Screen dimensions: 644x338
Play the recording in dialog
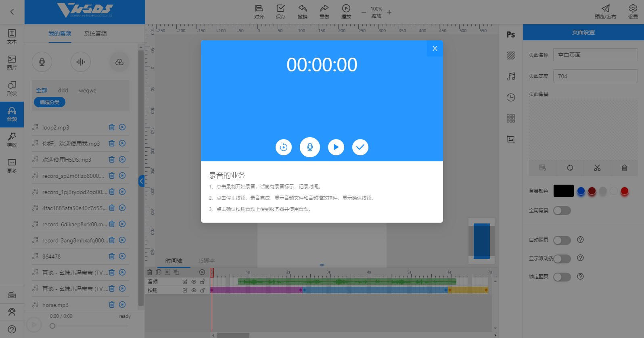(336, 147)
